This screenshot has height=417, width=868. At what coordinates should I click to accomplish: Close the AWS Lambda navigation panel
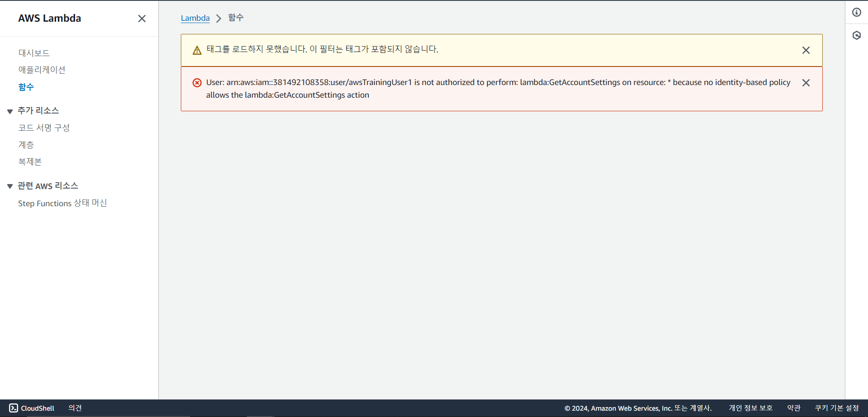pyautogui.click(x=142, y=19)
